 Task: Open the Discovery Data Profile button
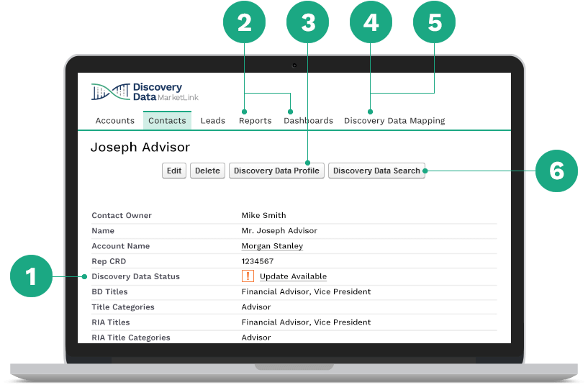pos(276,171)
